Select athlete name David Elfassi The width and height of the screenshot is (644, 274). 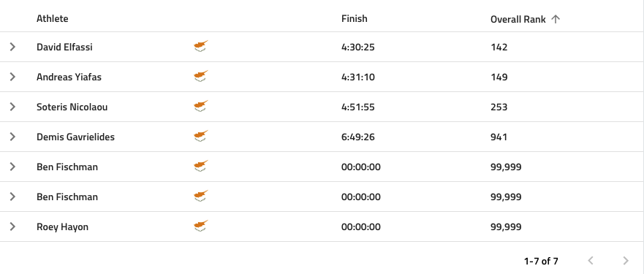pyautogui.click(x=64, y=47)
